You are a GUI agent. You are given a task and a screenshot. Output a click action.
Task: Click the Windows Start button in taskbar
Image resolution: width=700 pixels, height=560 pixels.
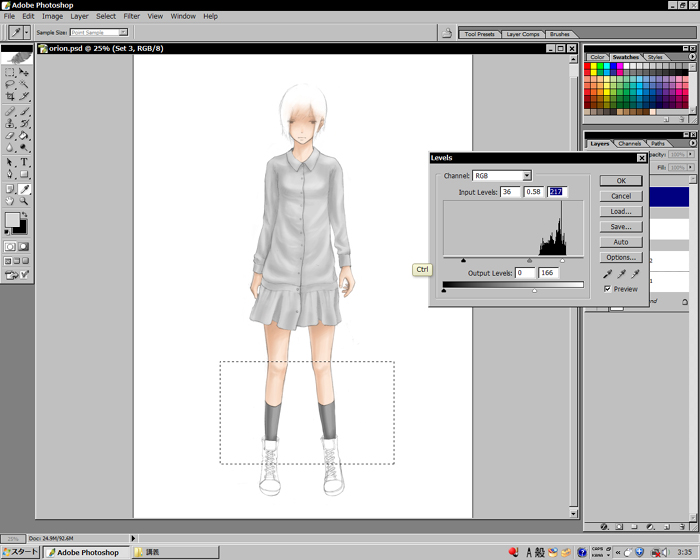[x=20, y=552]
